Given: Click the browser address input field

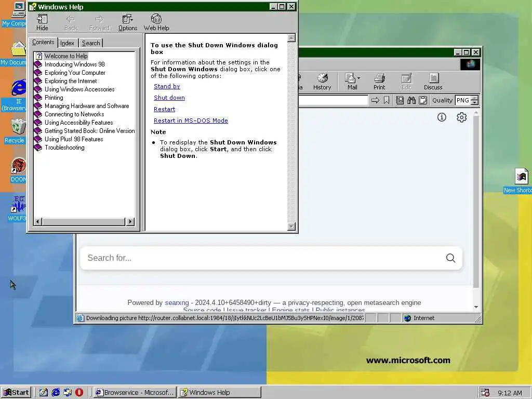Looking at the screenshot, I should click(333, 100).
